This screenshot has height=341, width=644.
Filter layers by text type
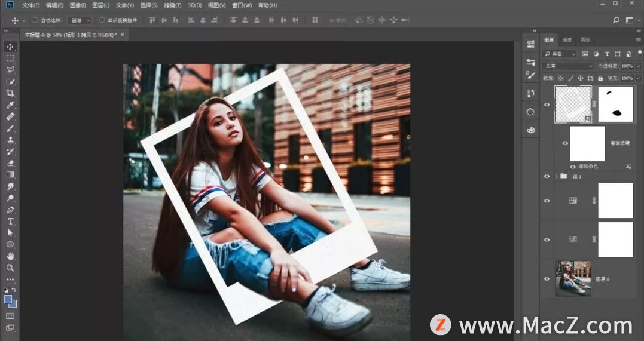point(607,54)
